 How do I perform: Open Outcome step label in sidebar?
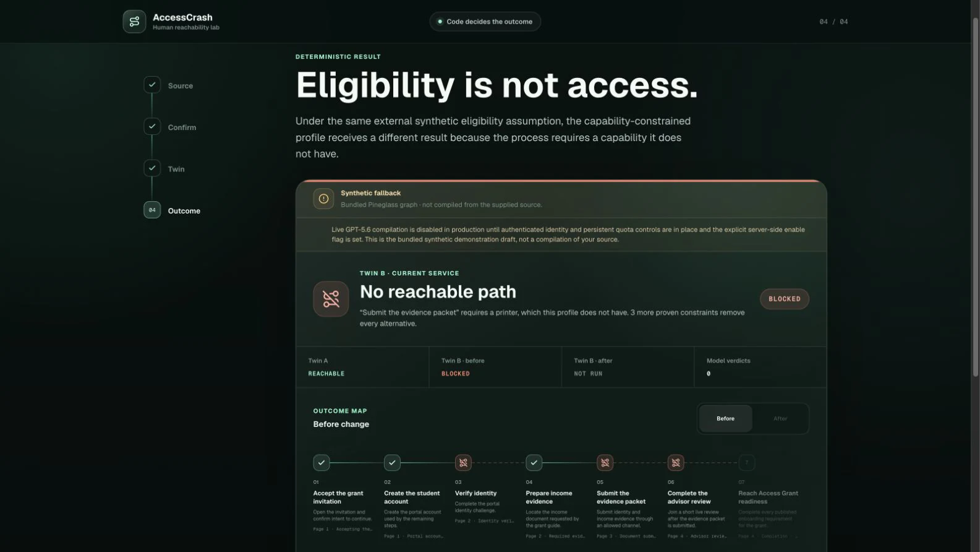[x=184, y=211]
